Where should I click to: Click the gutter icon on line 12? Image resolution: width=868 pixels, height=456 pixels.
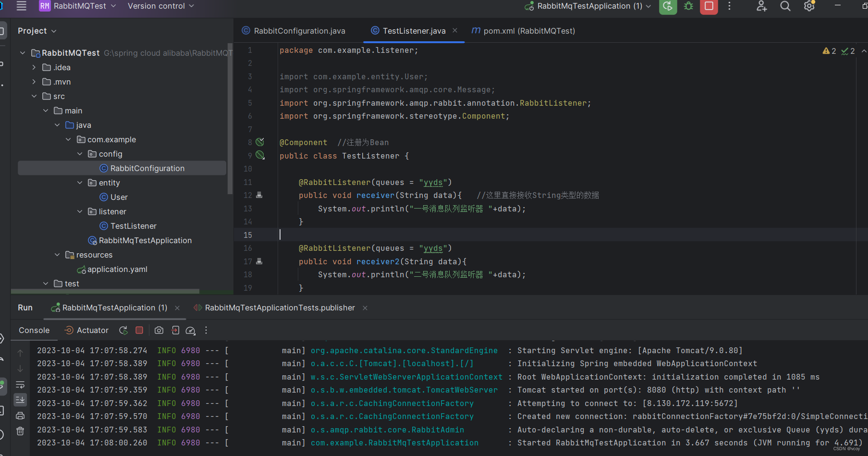point(259,195)
